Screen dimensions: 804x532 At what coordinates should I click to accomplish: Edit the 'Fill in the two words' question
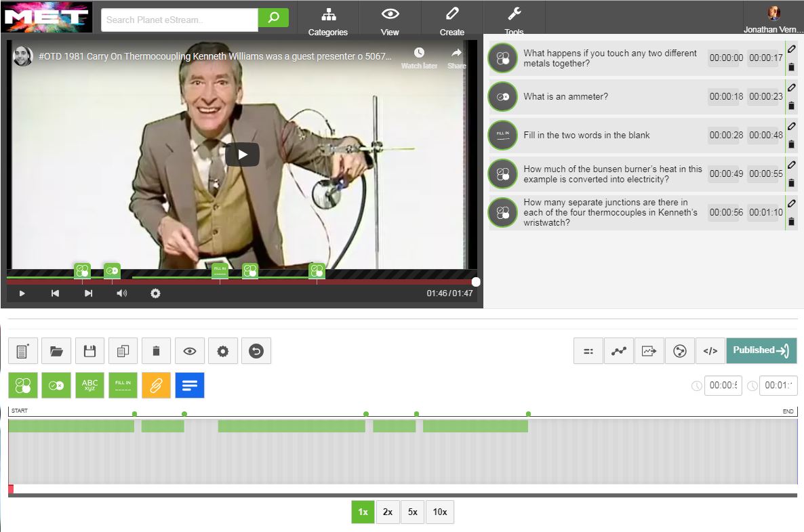(x=792, y=126)
